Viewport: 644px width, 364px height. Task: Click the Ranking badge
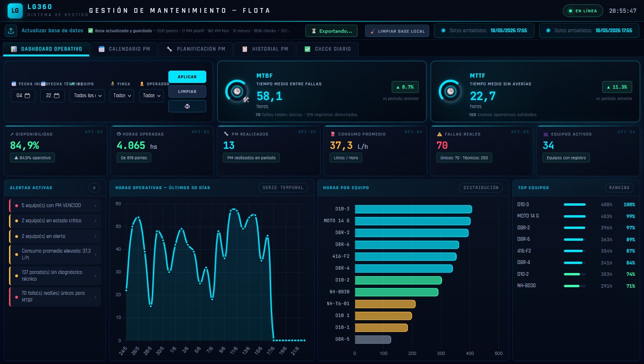coord(619,188)
